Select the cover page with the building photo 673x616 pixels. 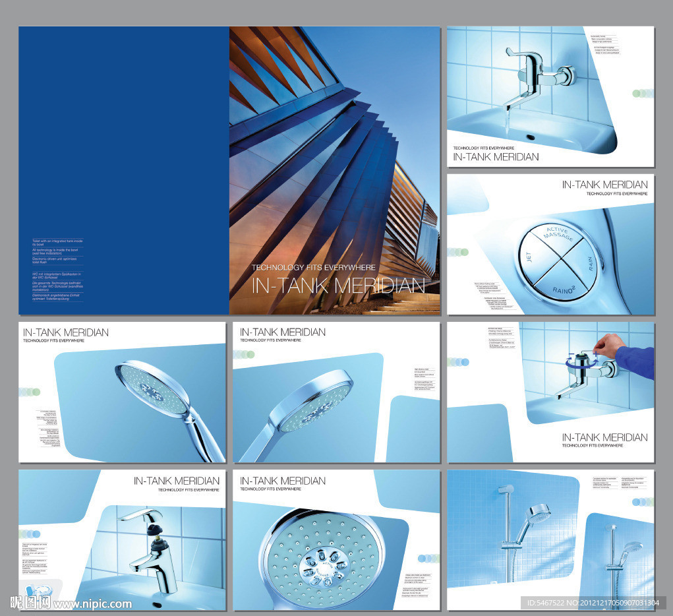pyautogui.click(x=335, y=171)
